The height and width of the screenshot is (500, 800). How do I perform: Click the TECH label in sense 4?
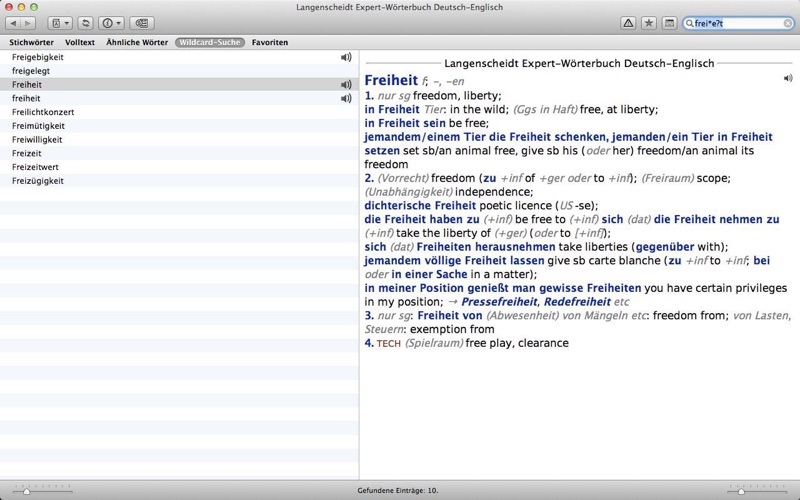pyautogui.click(x=389, y=344)
